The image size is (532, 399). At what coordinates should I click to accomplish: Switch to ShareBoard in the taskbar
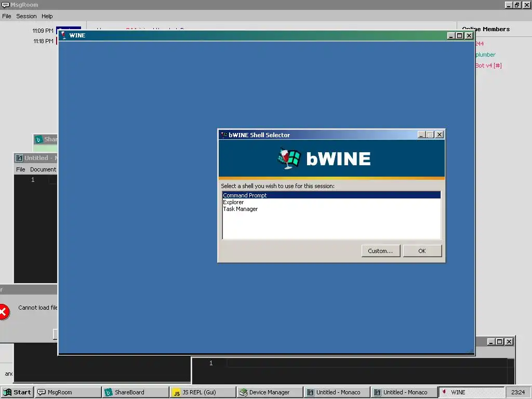click(x=136, y=392)
